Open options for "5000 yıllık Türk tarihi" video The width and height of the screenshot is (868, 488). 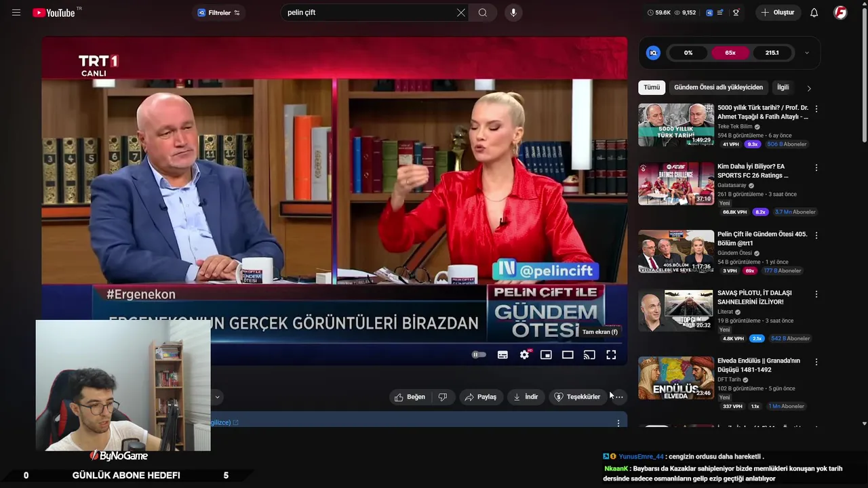tap(816, 108)
